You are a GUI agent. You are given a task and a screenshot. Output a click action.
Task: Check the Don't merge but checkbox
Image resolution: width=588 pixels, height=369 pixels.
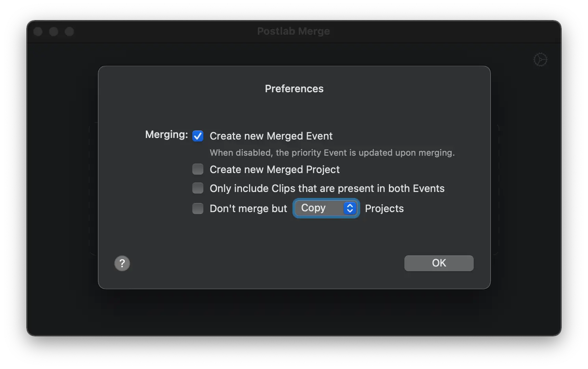(198, 209)
